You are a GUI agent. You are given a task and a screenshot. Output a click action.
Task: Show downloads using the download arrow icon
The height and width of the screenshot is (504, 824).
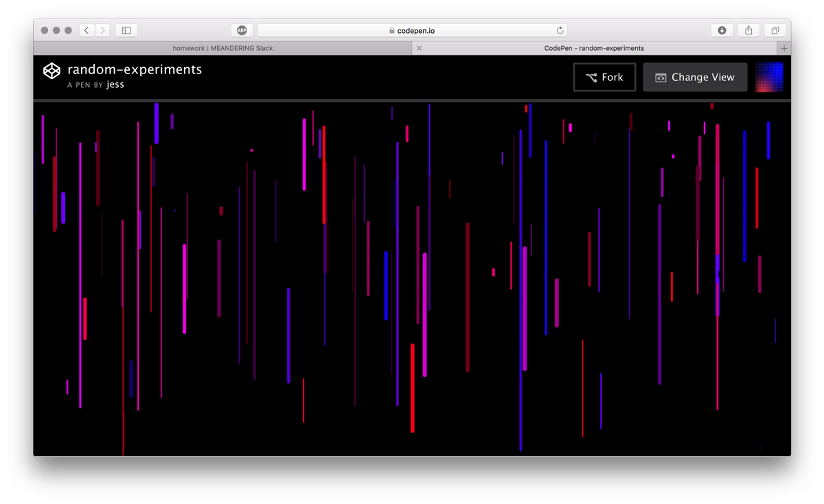tap(722, 30)
